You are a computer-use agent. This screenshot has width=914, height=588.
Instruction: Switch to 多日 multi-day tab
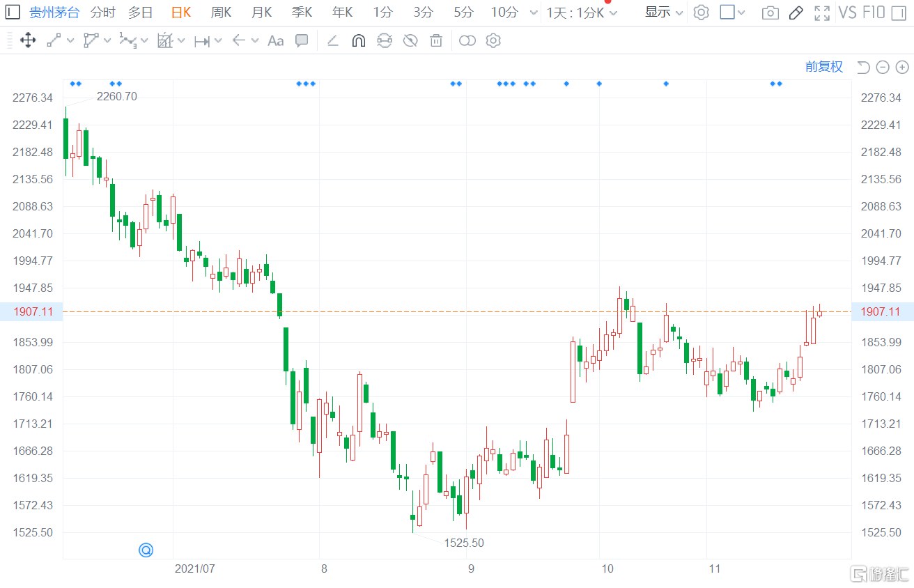[140, 12]
